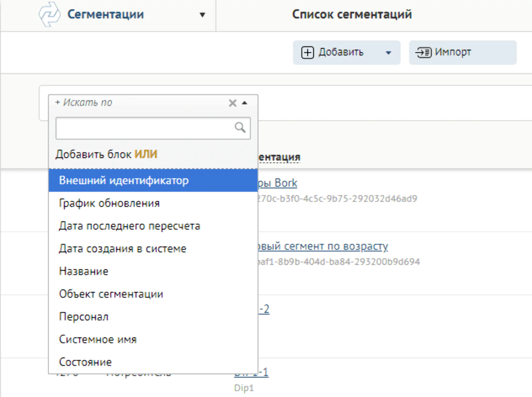The width and height of the screenshot is (532, 397).
Task: Click the Список сегментаций page title
Action: click(352, 14)
